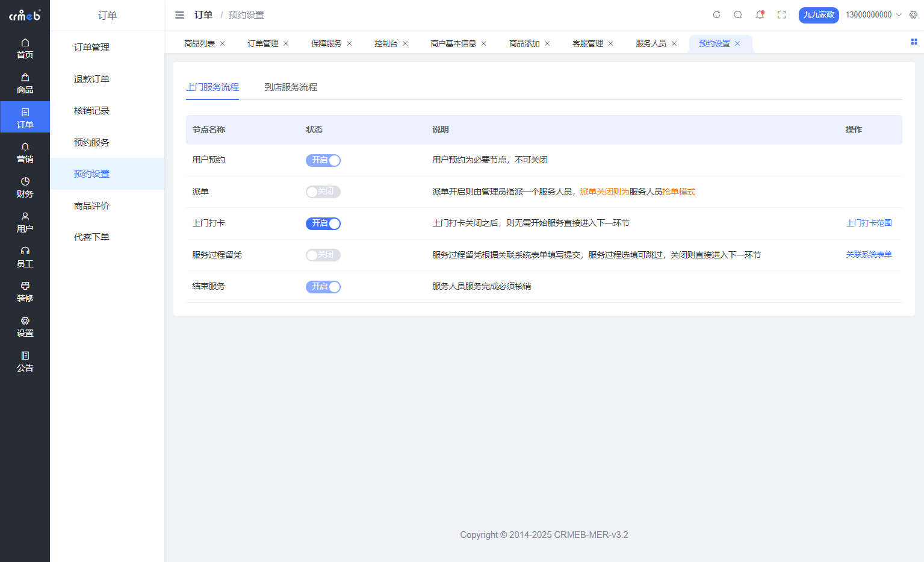The image size is (924, 562).
Task: Open the 用户 users section in sidebar
Action: tap(25, 223)
